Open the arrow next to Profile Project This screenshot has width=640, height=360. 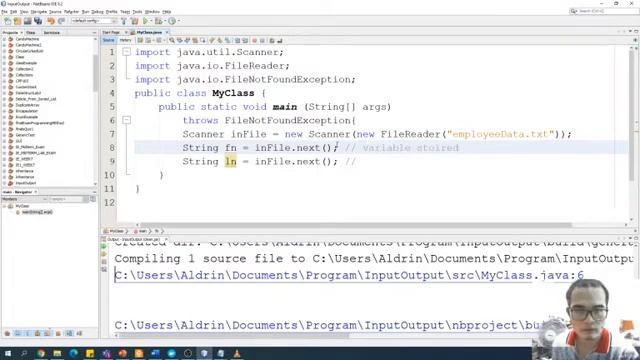tap(178, 21)
